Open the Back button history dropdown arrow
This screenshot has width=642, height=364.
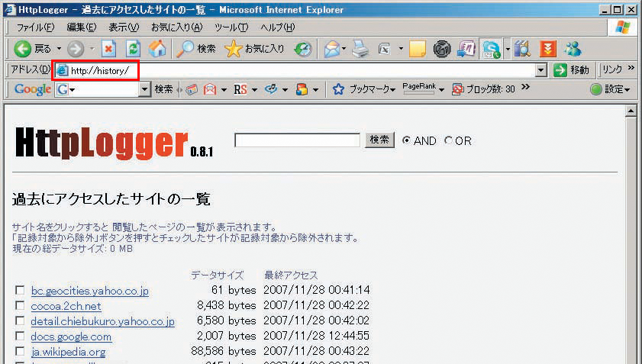[59, 49]
